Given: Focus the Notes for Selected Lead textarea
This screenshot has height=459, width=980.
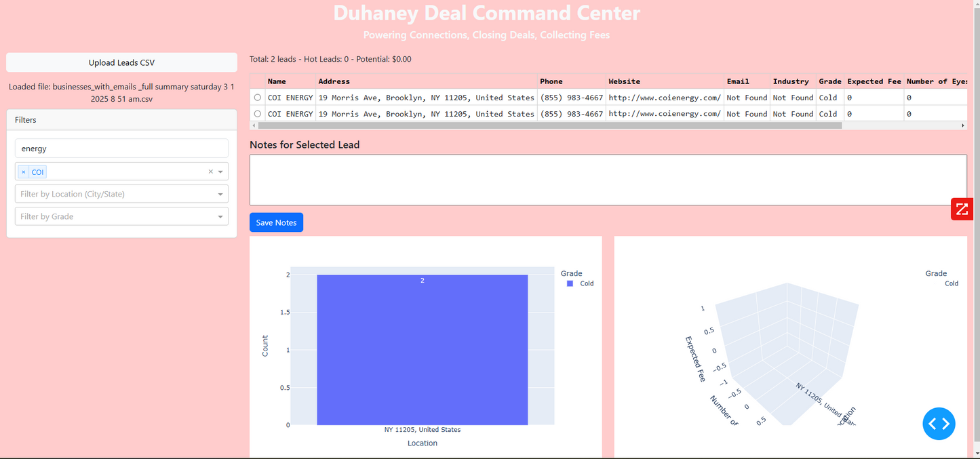Looking at the screenshot, I should click(x=608, y=180).
